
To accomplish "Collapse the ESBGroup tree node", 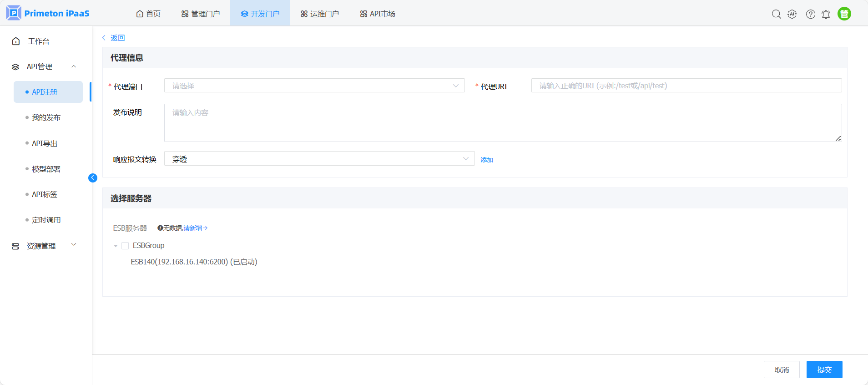I will pos(116,246).
